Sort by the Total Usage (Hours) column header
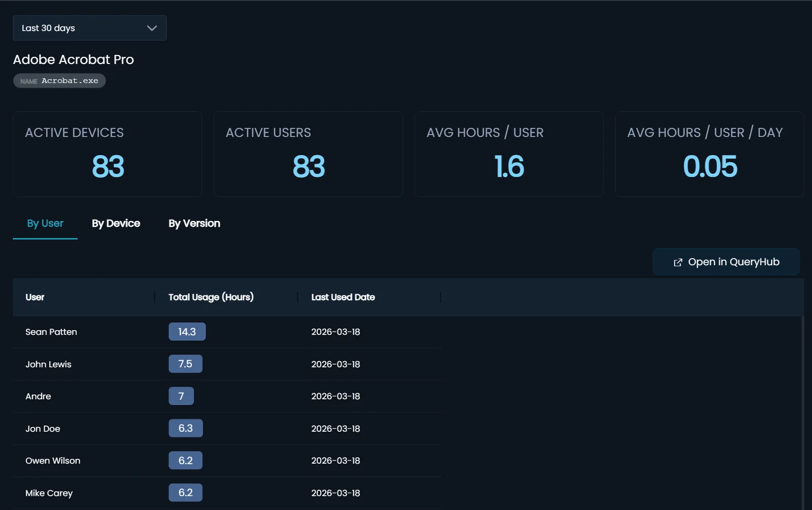 pyautogui.click(x=211, y=297)
